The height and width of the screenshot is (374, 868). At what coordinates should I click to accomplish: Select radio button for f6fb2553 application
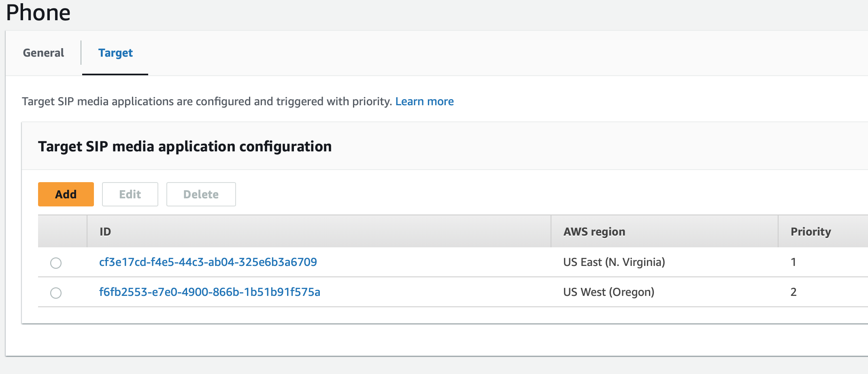(56, 293)
